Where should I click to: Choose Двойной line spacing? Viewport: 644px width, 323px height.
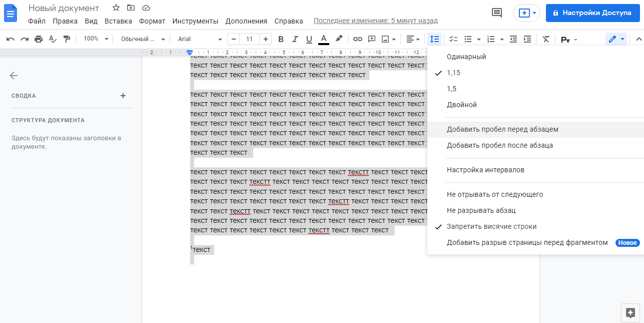pyautogui.click(x=461, y=105)
